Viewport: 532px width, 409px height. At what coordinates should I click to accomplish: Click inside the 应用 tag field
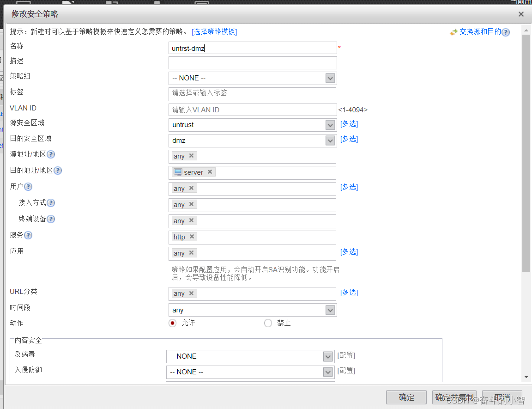(x=253, y=254)
